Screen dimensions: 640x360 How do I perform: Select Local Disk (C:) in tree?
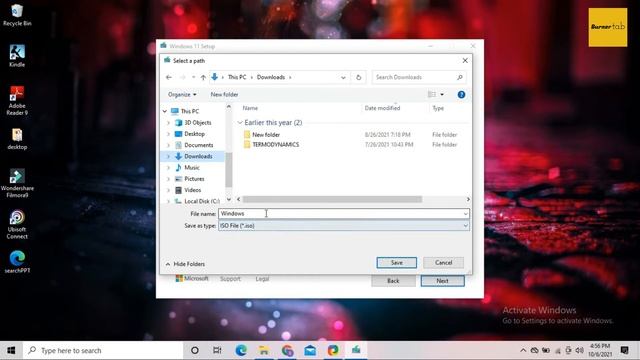(x=202, y=201)
